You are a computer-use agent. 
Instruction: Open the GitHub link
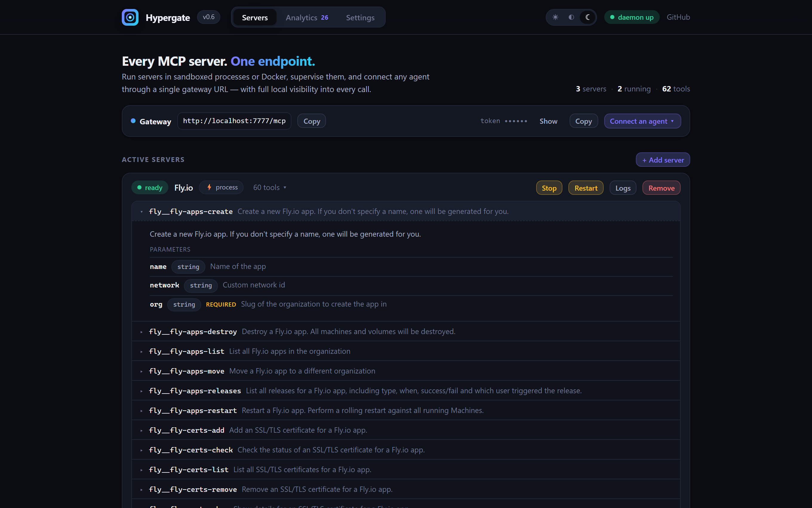[678, 17]
